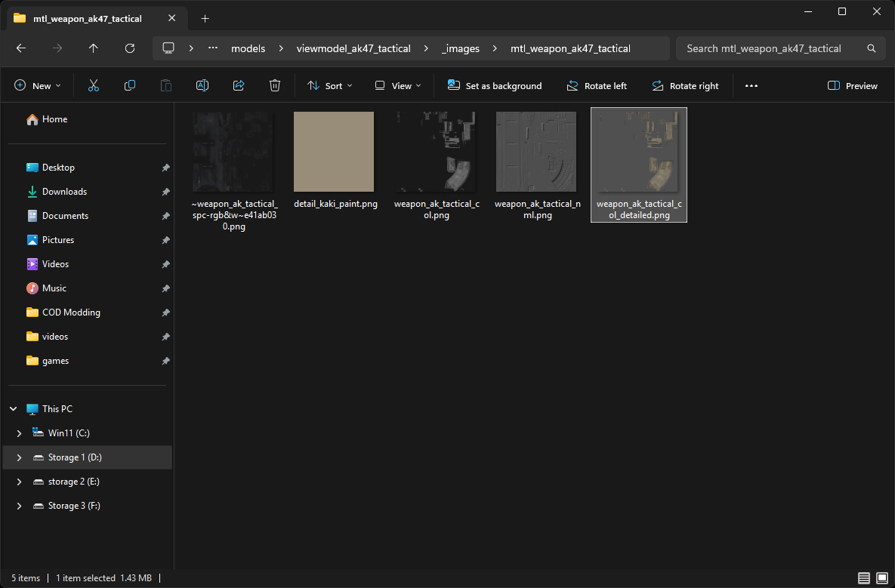The image size is (895, 588).
Task: Select ~weapon_ak_tactical_spc-rgb&w~e41ab030.png file
Action: coord(233,171)
